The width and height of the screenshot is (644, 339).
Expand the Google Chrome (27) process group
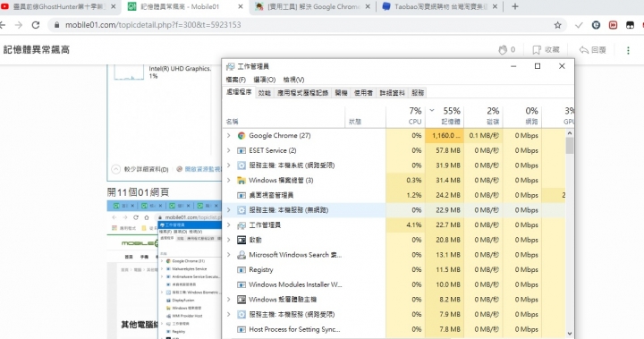[x=229, y=136]
